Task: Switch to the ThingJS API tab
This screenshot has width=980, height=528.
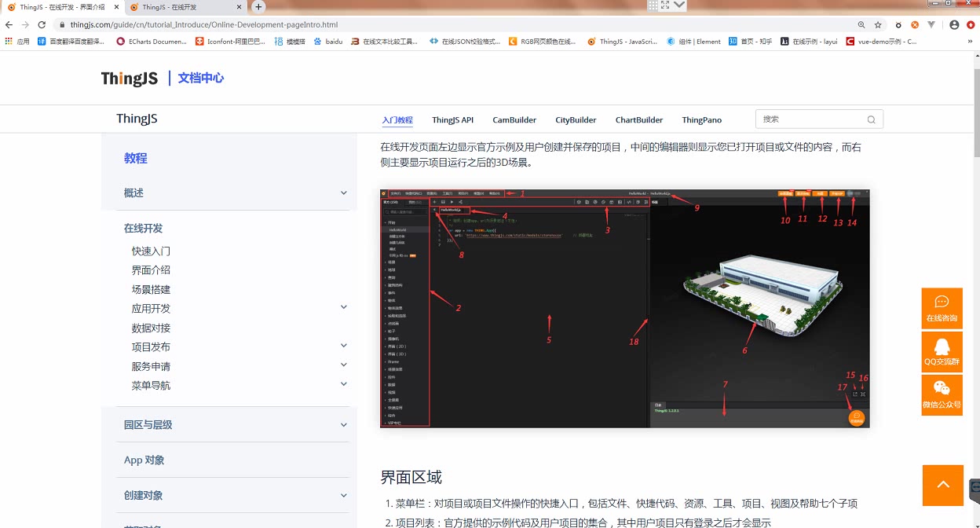Action: [452, 119]
